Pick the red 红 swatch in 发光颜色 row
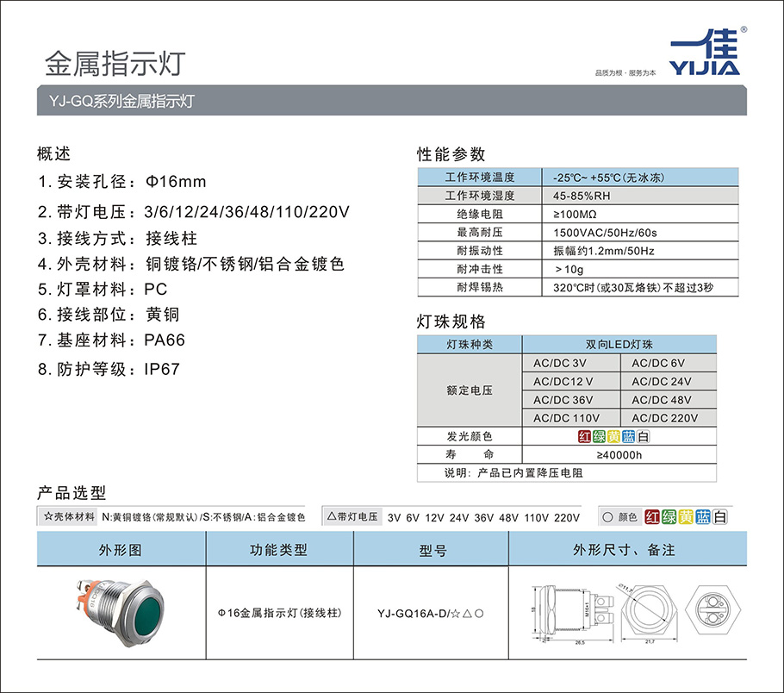Viewport: 784px width, 693px height. 585,436
